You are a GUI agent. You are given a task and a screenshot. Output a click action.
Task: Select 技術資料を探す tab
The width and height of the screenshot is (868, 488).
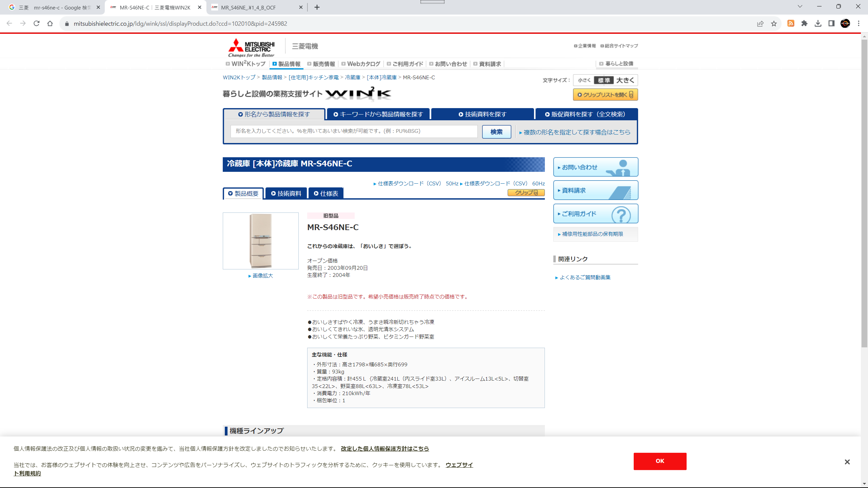[x=482, y=114]
